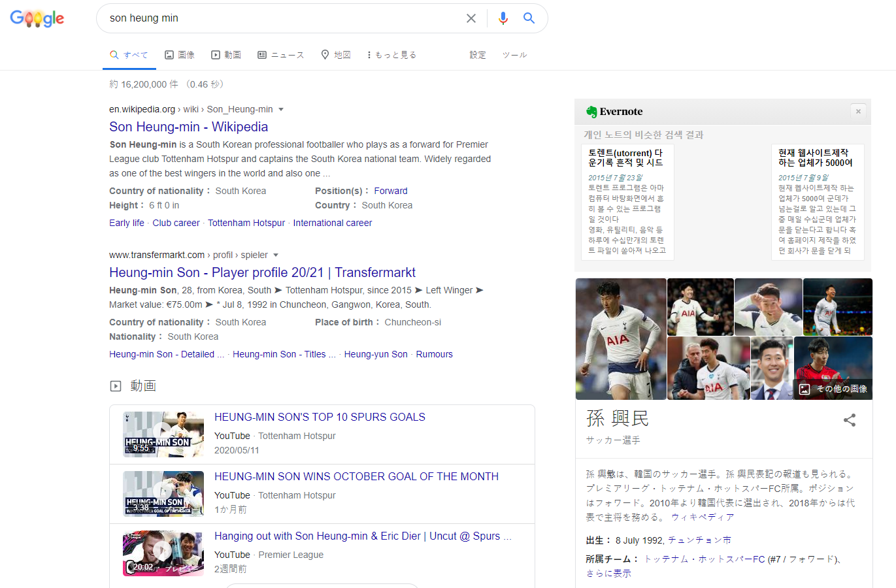Play the 'TOP 10 SPURS GOALS' video thumbnail
896x588 pixels.
[x=163, y=434]
